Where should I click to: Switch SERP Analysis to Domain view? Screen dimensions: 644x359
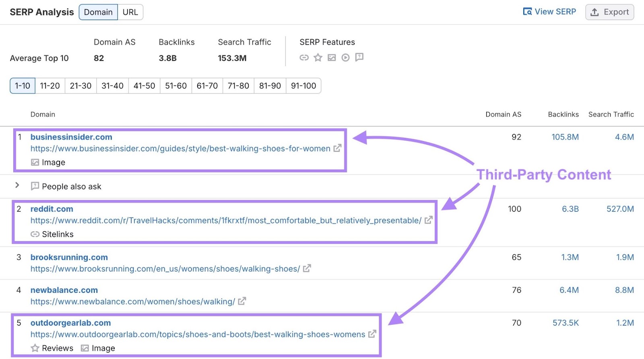coord(98,12)
